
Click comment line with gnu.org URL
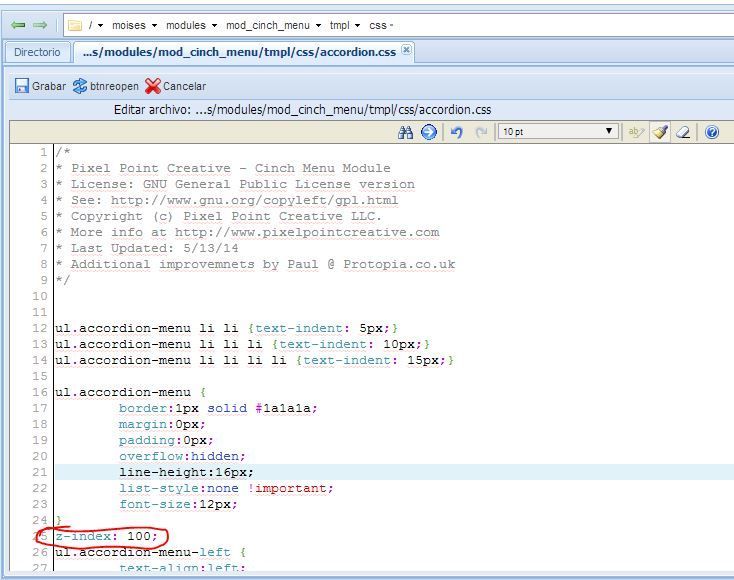227,200
